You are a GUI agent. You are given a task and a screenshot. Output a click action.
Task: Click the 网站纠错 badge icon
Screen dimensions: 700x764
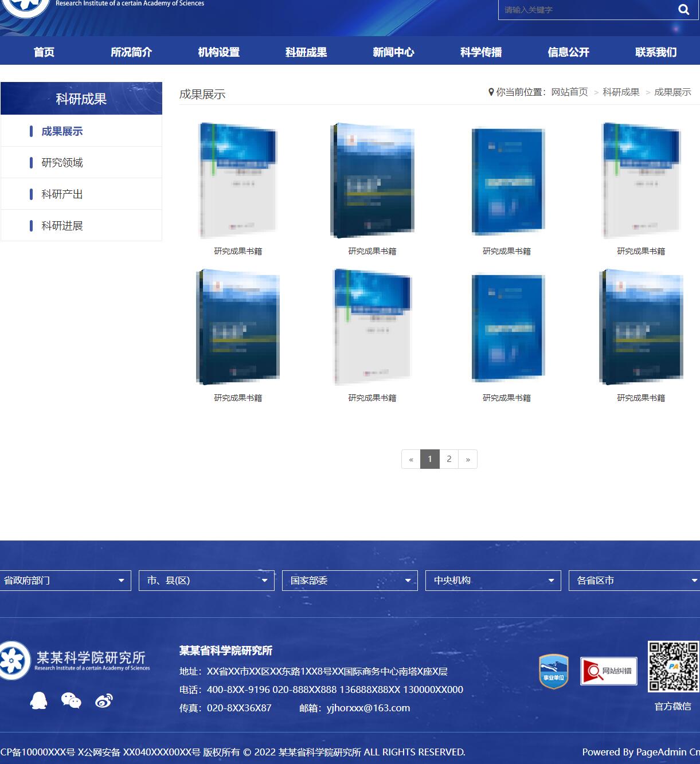[608, 671]
